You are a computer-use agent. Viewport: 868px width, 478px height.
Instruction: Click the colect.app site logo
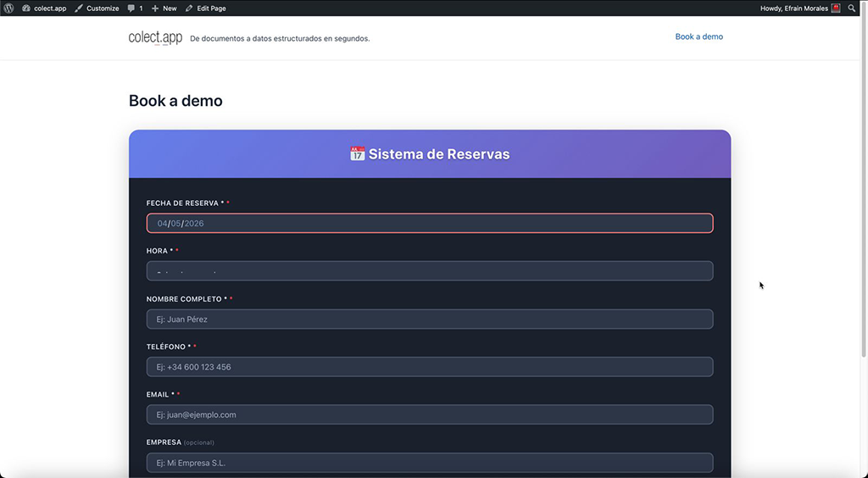[x=156, y=37]
